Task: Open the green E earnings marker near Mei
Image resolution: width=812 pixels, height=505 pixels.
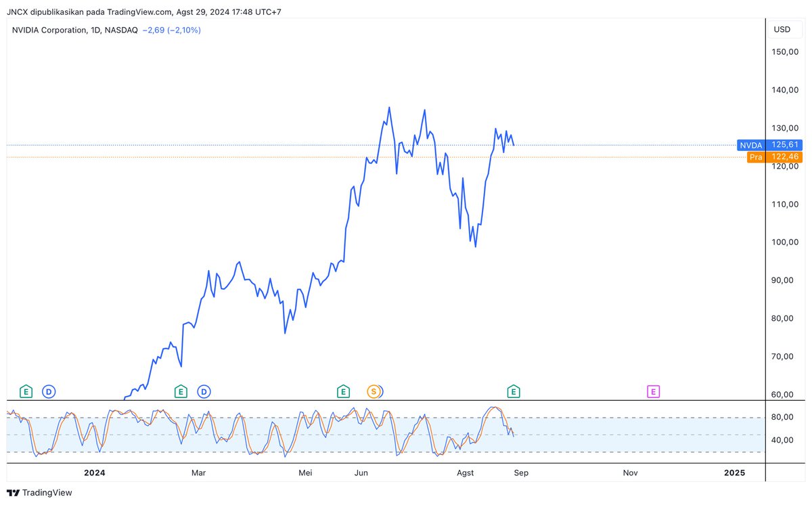Action: click(343, 391)
